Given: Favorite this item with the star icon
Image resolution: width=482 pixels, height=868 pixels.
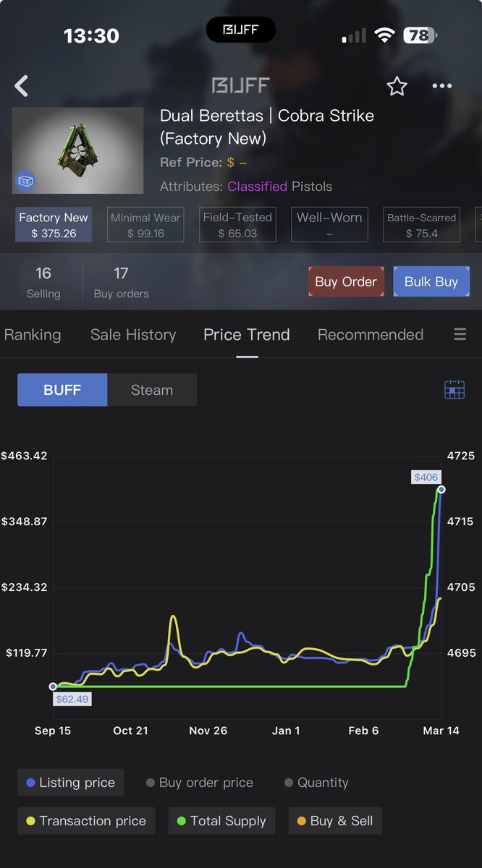Looking at the screenshot, I should [397, 87].
